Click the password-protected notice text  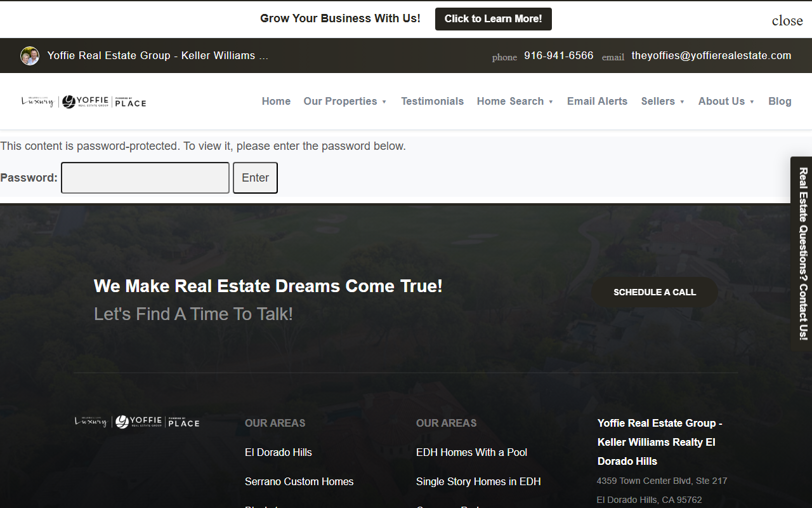tap(203, 146)
